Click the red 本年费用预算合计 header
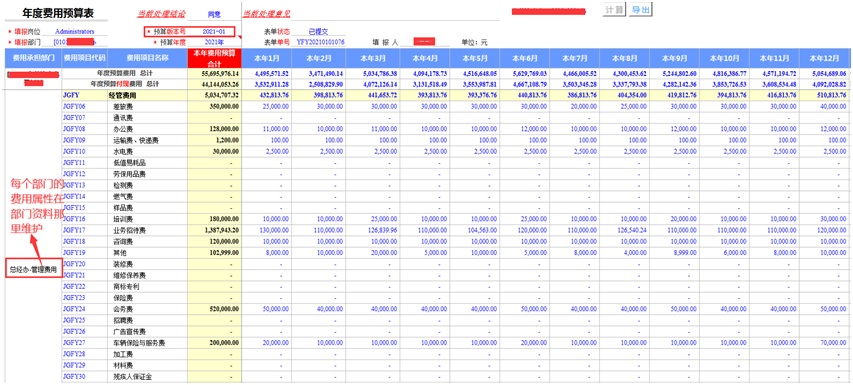This screenshot has height=385, width=853. [x=214, y=58]
